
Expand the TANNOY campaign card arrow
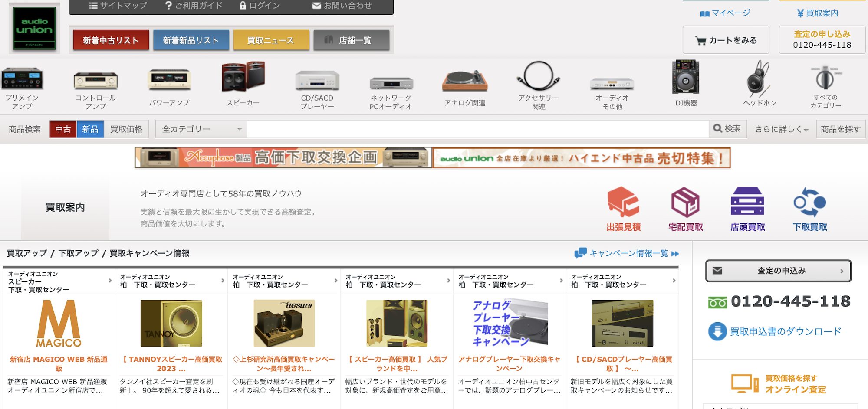coord(222,281)
